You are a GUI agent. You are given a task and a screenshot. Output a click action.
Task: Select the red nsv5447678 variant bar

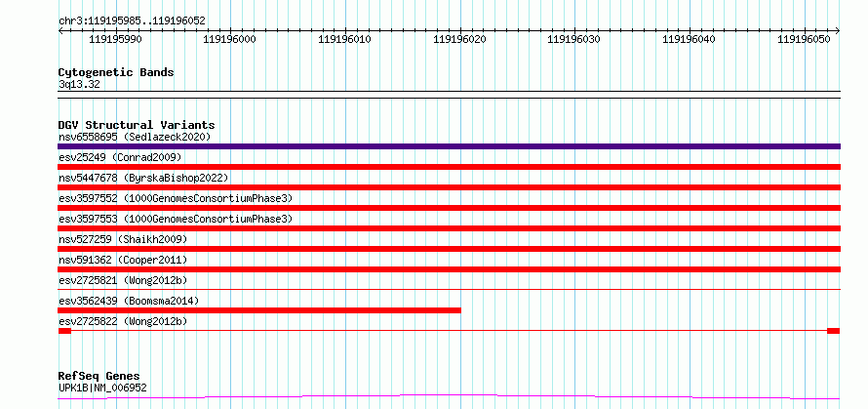coord(449,187)
